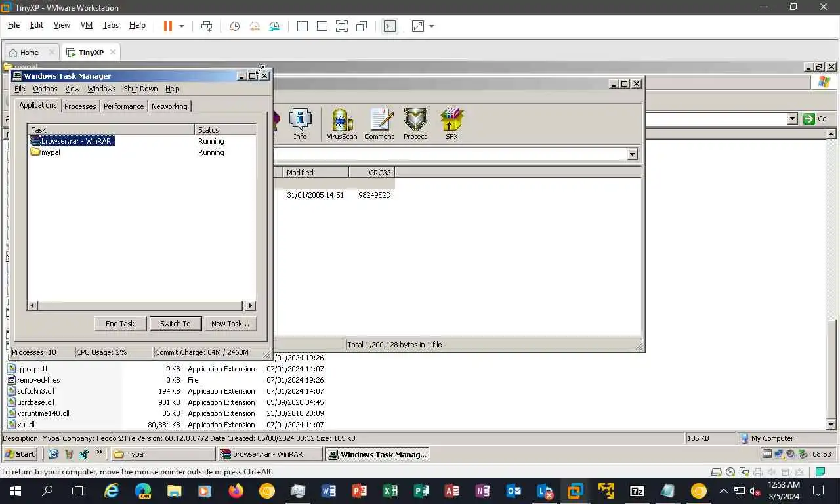Sort WinRAR list by Modified column
840x504 pixels.
[316, 173]
